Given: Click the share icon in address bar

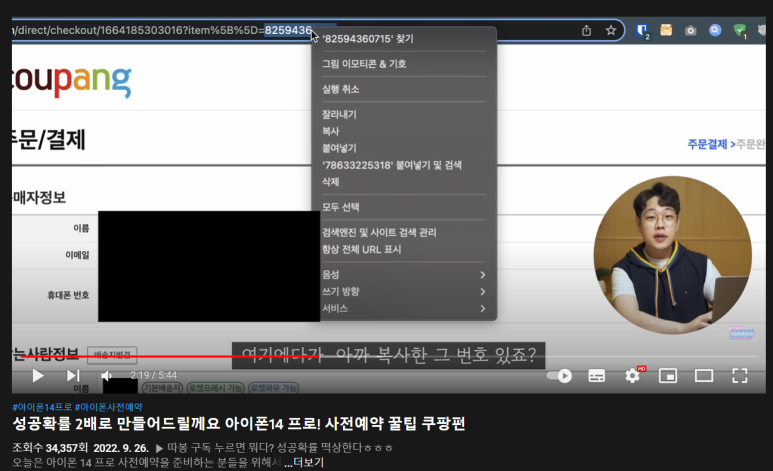Looking at the screenshot, I should [x=586, y=31].
